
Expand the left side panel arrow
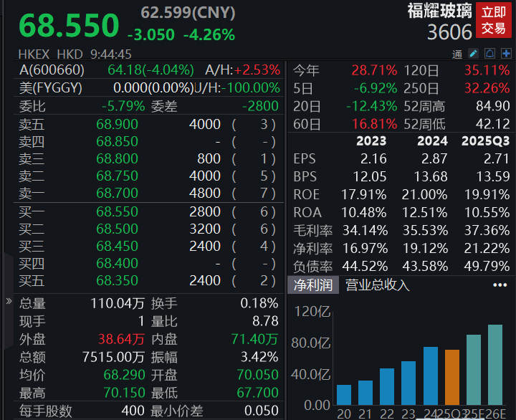[8, 301]
